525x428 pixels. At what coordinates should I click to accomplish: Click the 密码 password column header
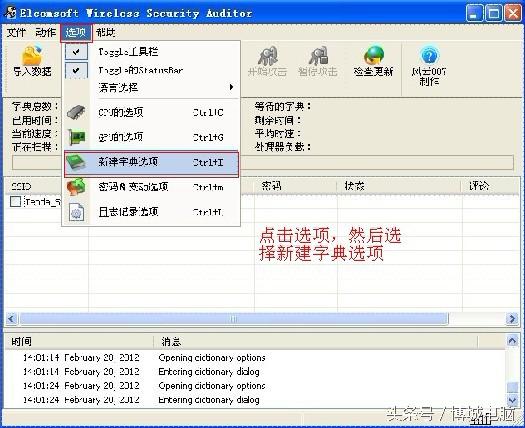click(x=296, y=186)
